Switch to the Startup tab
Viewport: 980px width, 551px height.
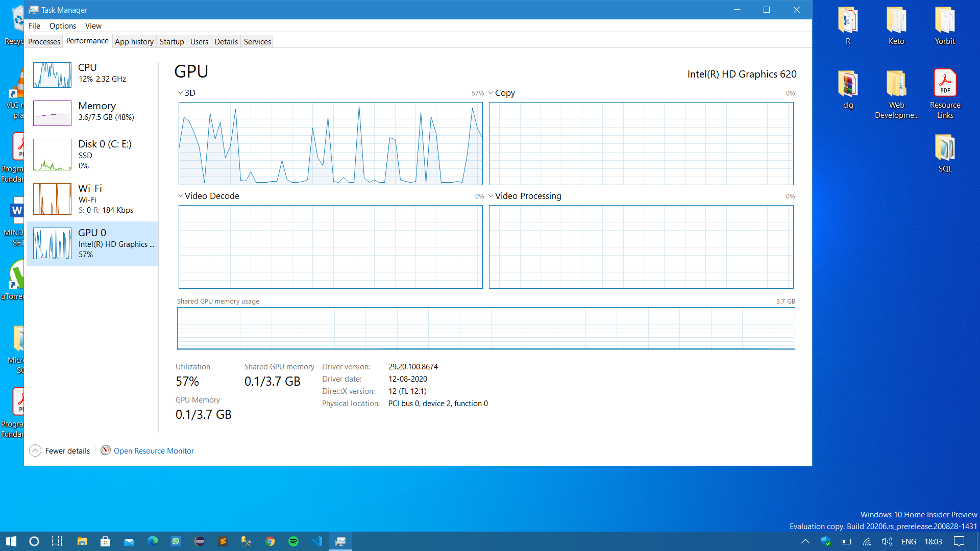point(171,41)
